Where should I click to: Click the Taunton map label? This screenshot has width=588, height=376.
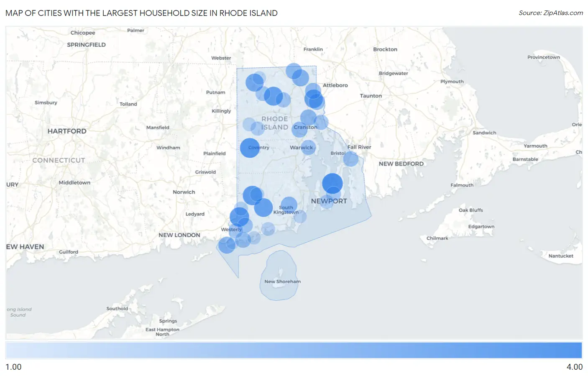coord(371,96)
